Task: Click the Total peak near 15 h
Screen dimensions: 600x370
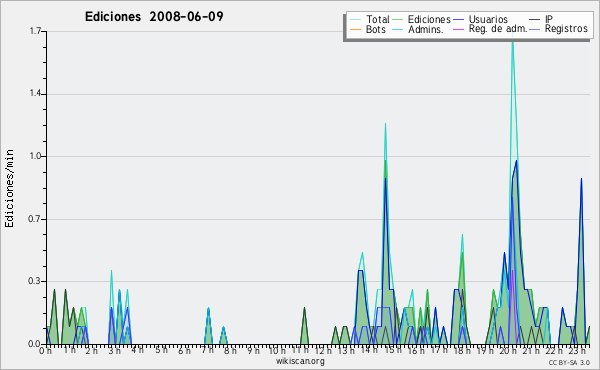Action: point(385,124)
